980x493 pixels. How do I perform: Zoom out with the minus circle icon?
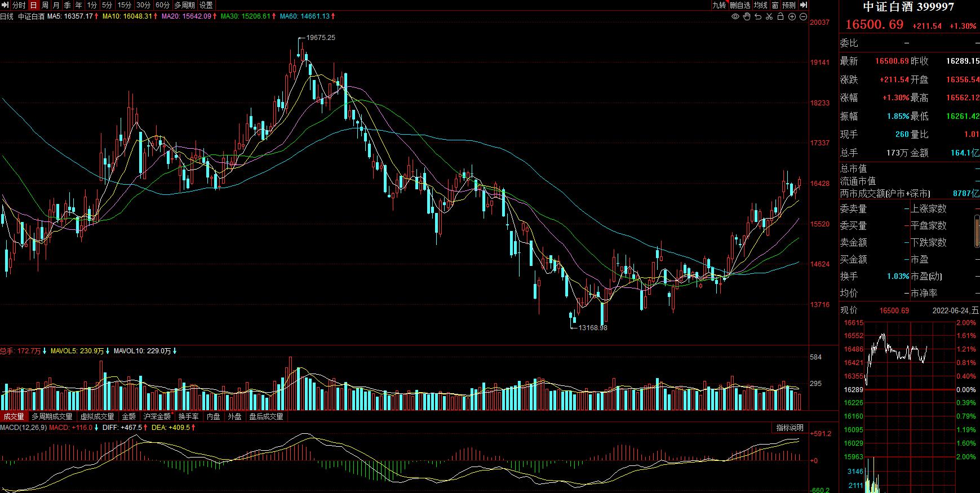(803, 17)
